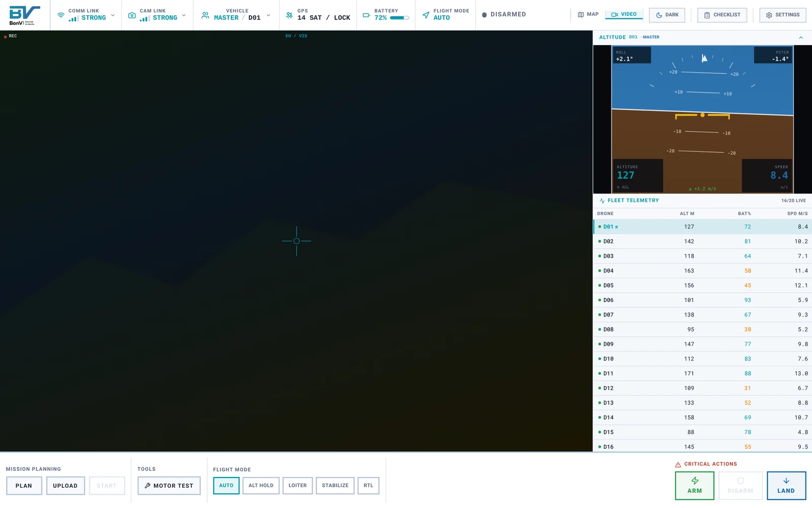
Task: Click the BonV logo
Action: [x=24, y=15]
